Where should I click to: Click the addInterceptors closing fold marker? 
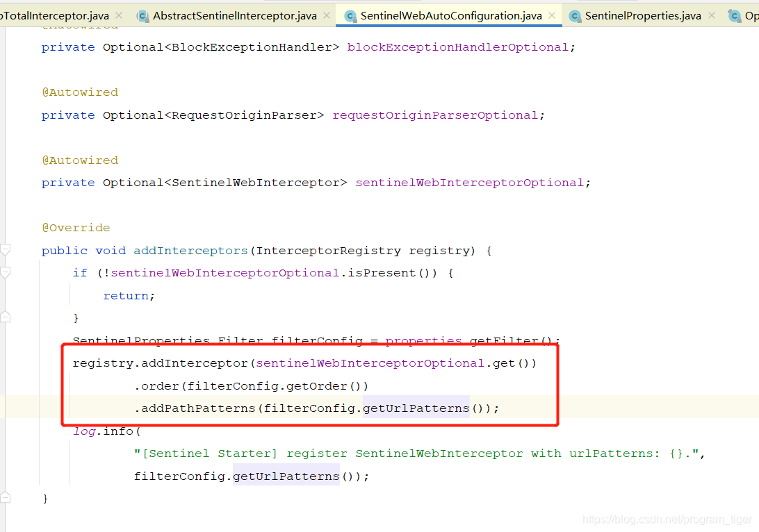click(x=6, y=498)
